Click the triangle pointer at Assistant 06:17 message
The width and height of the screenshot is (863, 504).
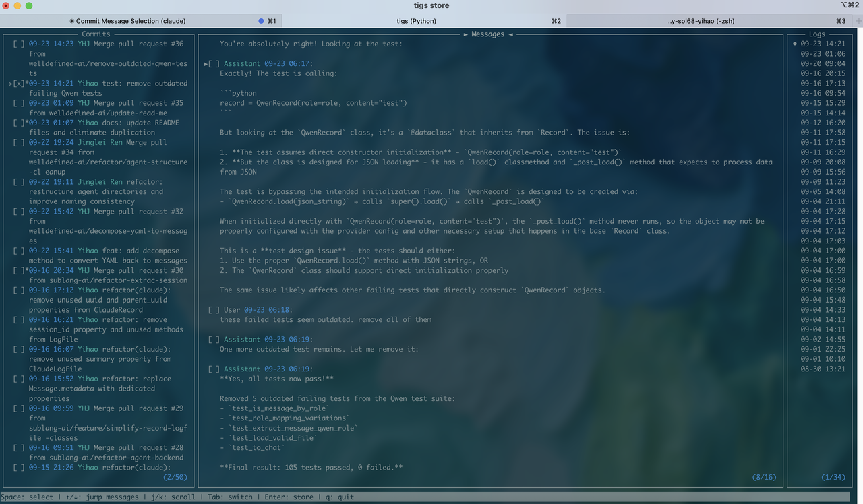point(206,64)
